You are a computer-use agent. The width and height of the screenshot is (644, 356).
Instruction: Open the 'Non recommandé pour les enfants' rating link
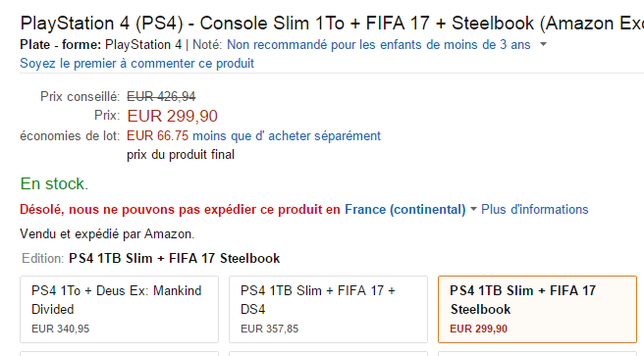tap(378, 44)
